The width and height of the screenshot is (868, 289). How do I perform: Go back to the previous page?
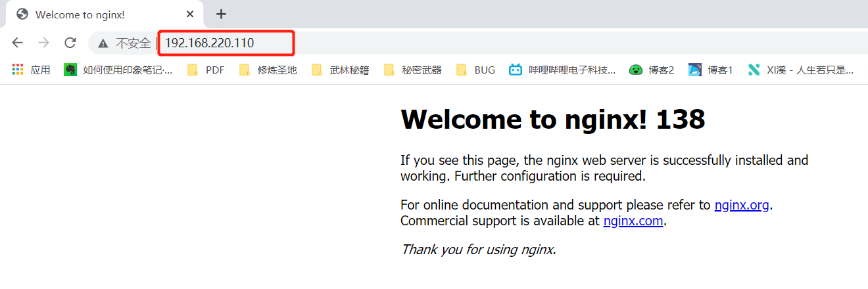[17, 43]
